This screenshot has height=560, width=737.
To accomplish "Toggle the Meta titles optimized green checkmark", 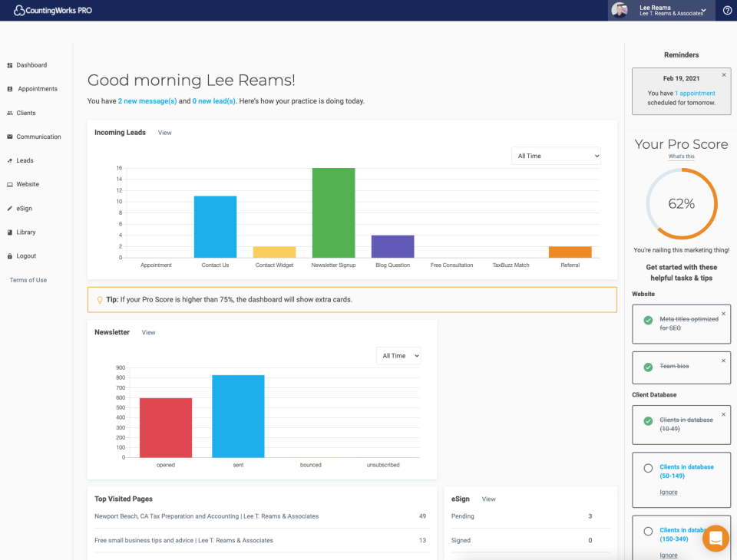I will pyautogui.click(x=648, y=321).
